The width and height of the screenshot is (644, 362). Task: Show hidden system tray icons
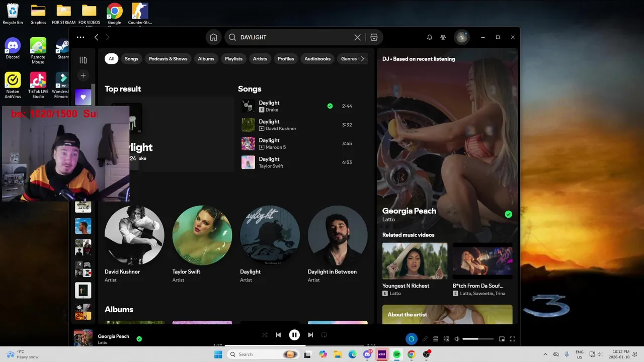pos(545,354)
